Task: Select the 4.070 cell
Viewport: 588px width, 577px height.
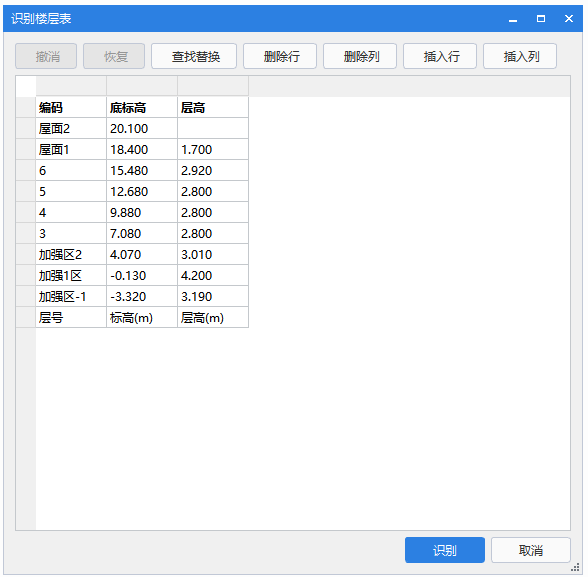Action: 142,254
